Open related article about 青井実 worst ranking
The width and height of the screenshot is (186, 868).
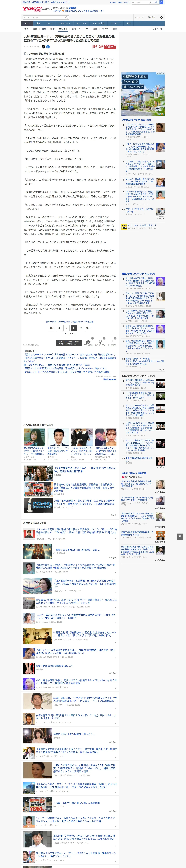[x=70, y=354]
